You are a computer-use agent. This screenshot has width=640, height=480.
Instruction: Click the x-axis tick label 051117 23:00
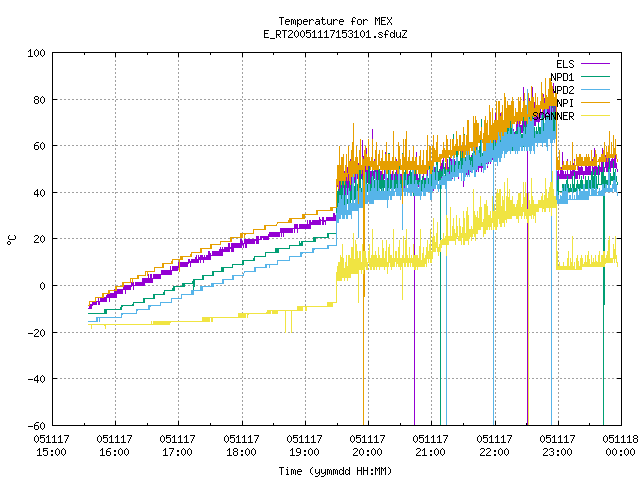tap(558, 446)
